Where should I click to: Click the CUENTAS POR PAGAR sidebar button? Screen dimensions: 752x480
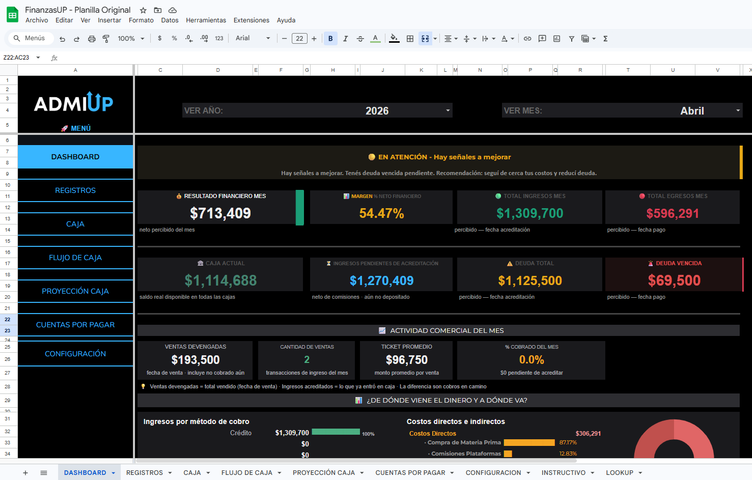point(75,324)
